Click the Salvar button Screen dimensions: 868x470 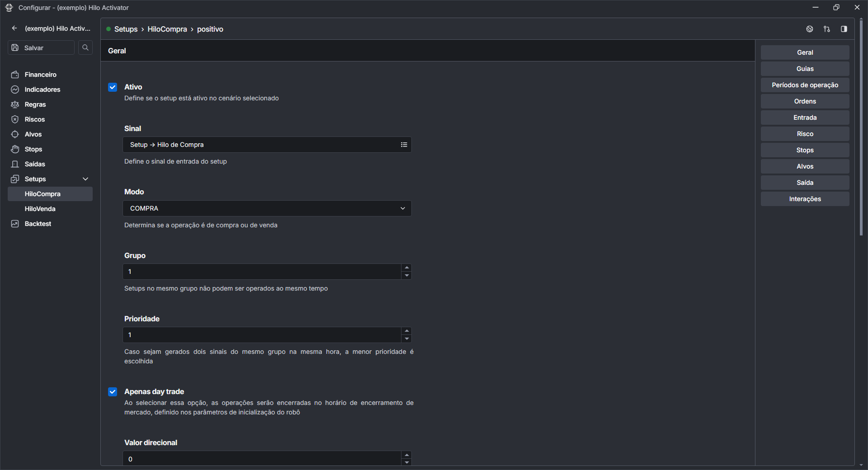point(41,47)
